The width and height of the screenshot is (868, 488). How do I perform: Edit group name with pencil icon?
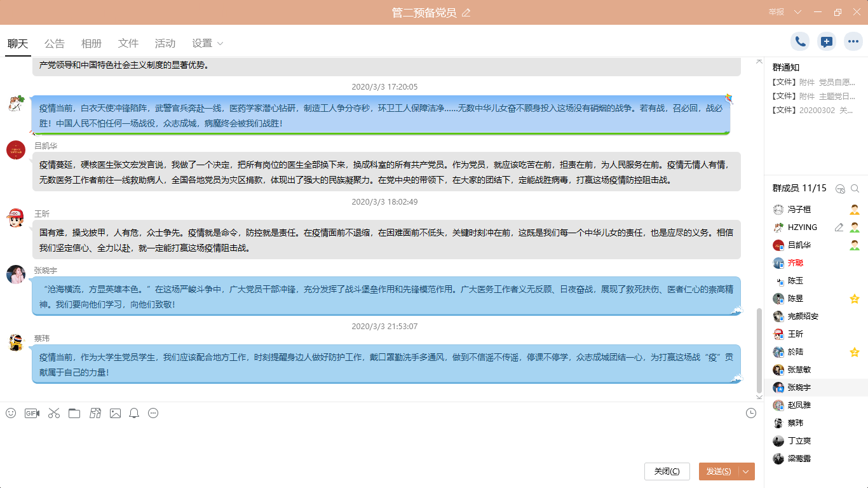tap(466, 13)
